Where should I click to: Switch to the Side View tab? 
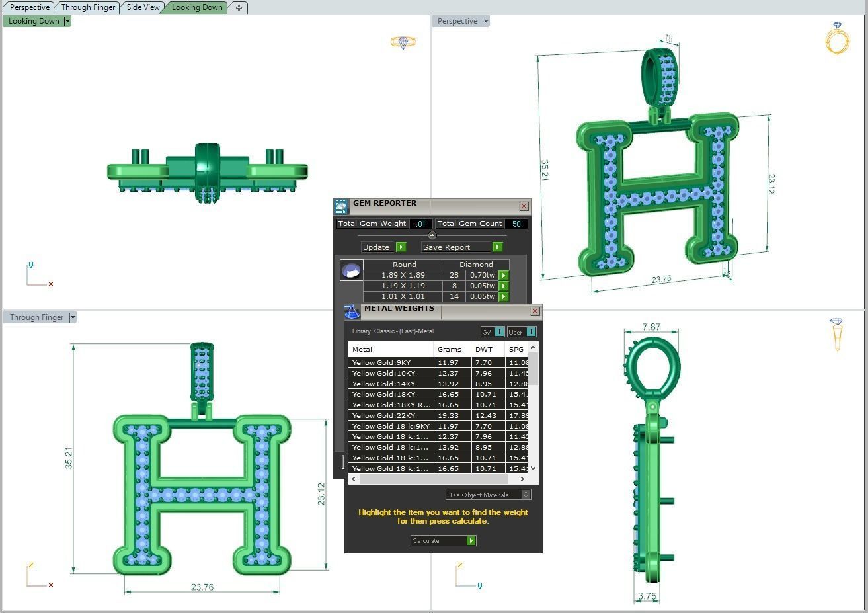tap(143, 7)
